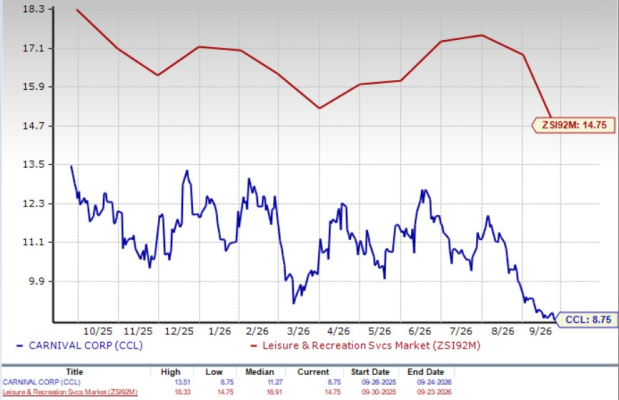Image resolution: width=619 pixels, height=400 pixels.
Task: Click the 10/25 x-axis label
Action: pos(98,331)
